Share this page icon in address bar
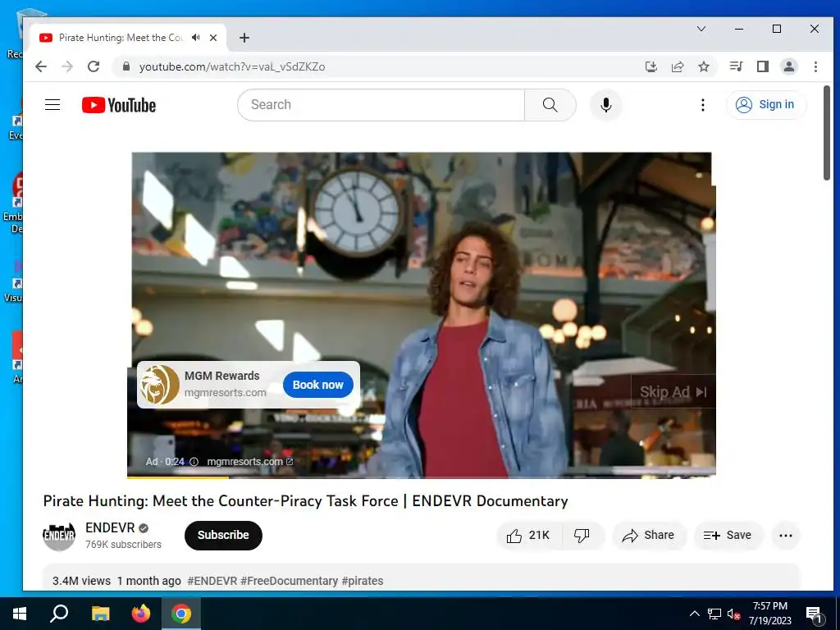This screenshot has width=840, height=630. (677, 66)
